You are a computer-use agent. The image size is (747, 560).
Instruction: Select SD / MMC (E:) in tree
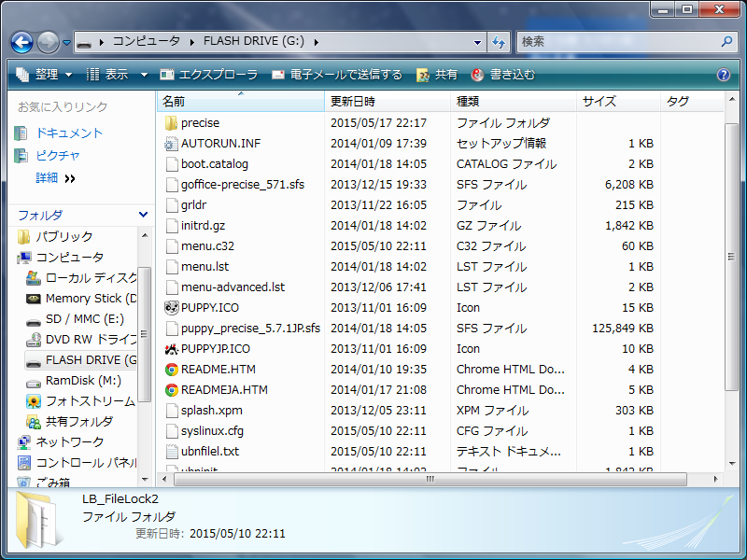[84, 318]
